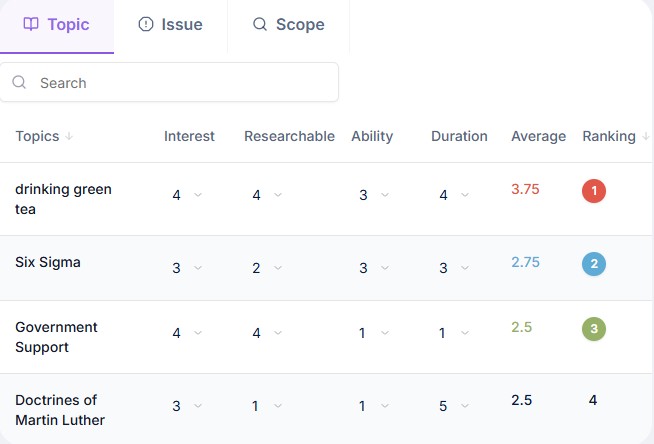
Task: Select the 'Government Support' topic
Action: (56, 337)
